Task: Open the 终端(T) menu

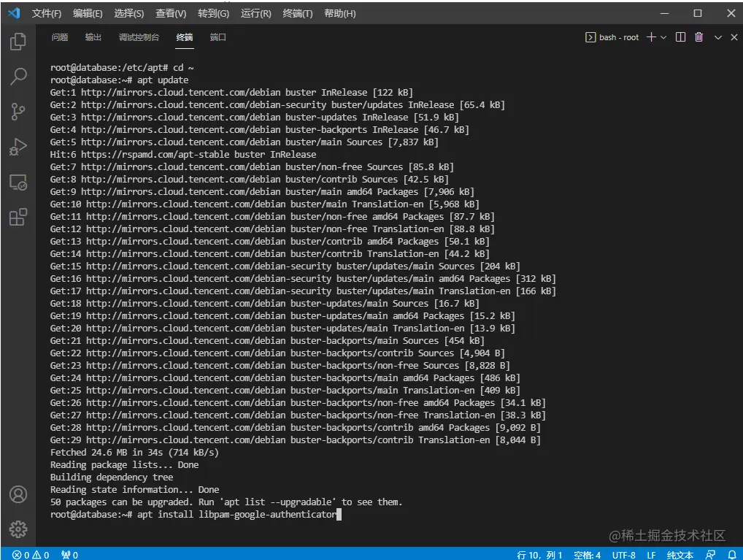Action: [298, 13]
